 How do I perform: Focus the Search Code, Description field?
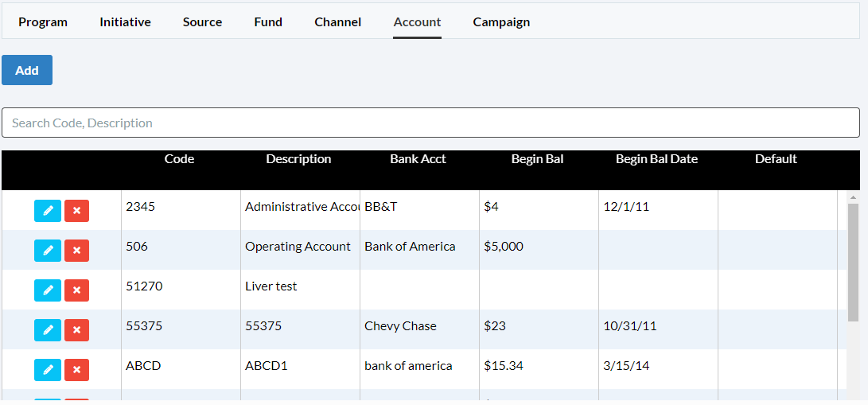[430, 123]
